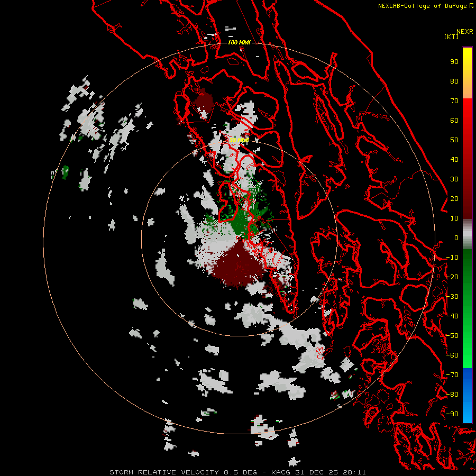This screenshot has width=476, height=476.
Task: Click the -70 scale value
Action: (452, 375)
